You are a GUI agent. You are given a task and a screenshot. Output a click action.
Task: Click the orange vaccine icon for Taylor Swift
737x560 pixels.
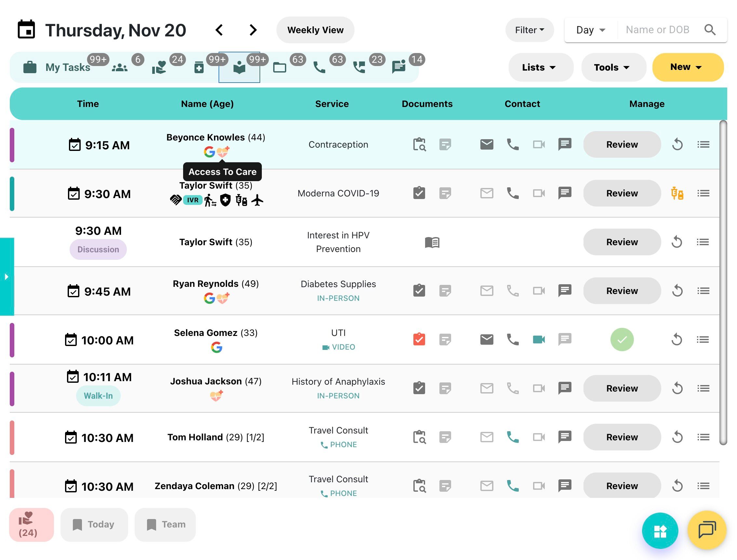(x=677, y=193)
